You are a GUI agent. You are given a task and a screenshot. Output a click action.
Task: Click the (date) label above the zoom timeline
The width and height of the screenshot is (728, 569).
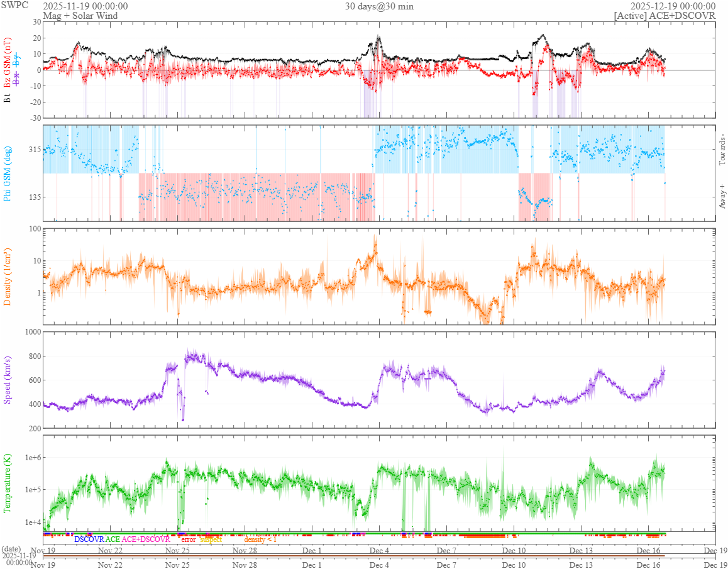[11, 548]
